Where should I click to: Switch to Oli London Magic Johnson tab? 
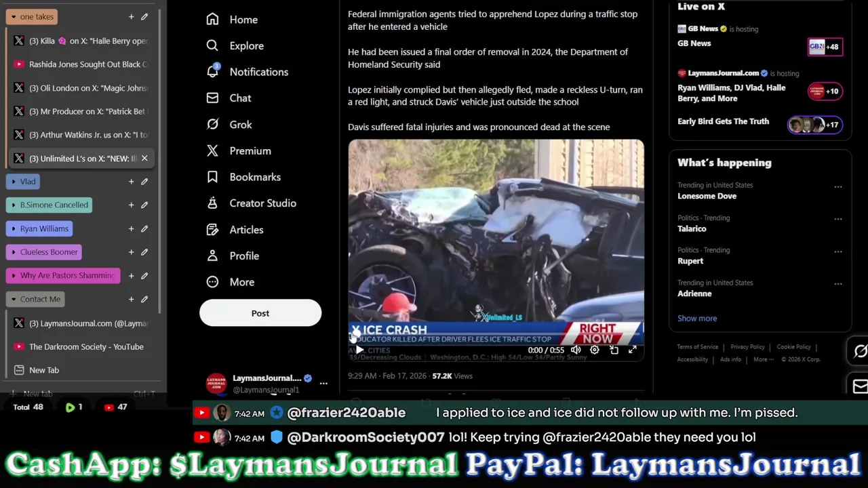(81, 88)
